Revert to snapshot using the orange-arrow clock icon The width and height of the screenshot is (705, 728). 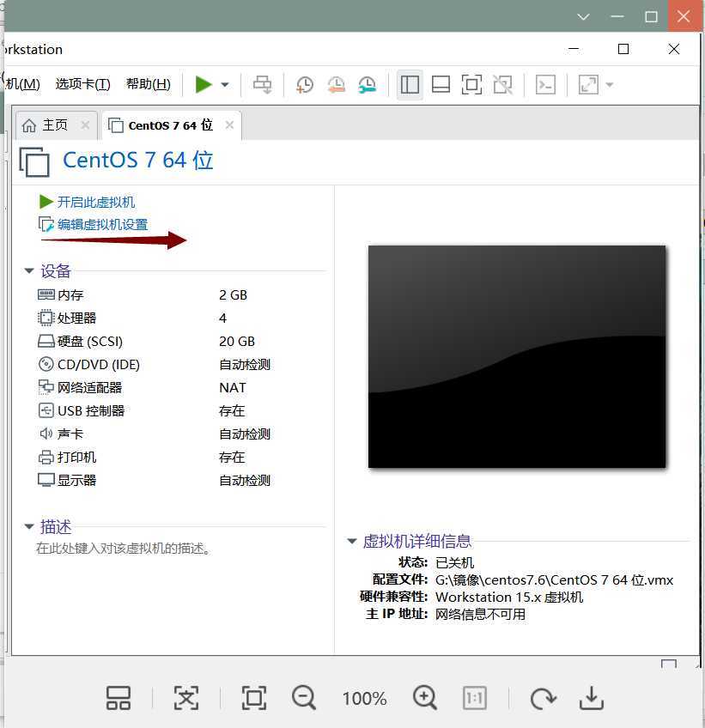click(337, 85)
